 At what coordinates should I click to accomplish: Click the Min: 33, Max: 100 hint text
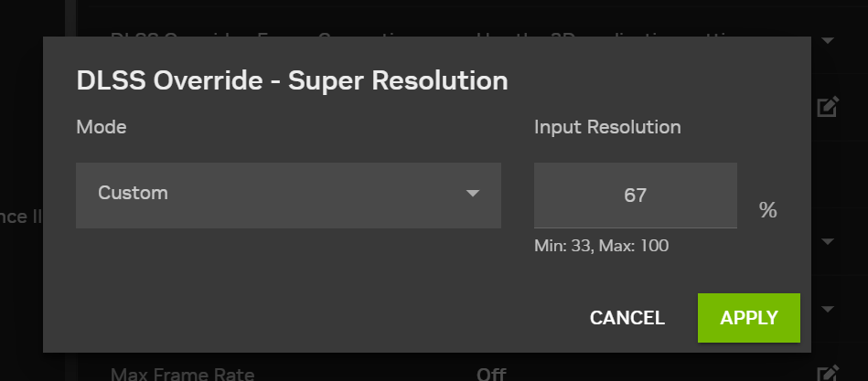597,246
